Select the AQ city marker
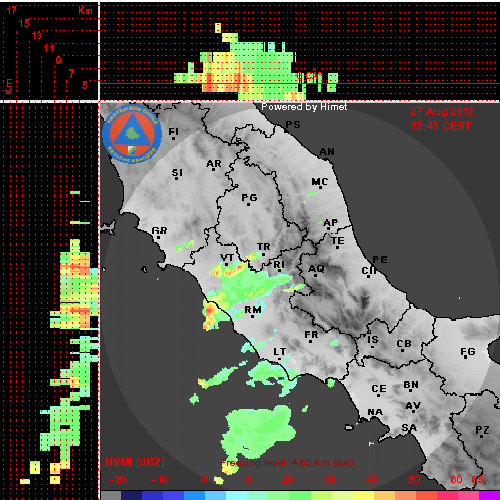Image resolution: width=500 pixels, height=500 pixels. click(316, 275)
